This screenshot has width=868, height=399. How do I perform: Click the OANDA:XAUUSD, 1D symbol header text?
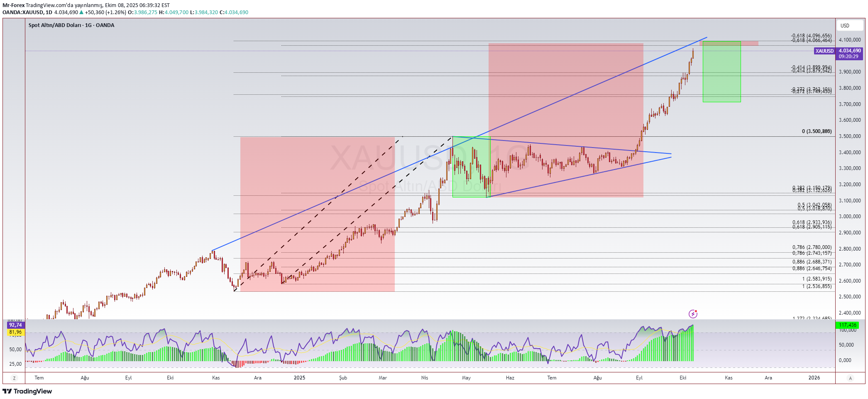tap(27, 12)
